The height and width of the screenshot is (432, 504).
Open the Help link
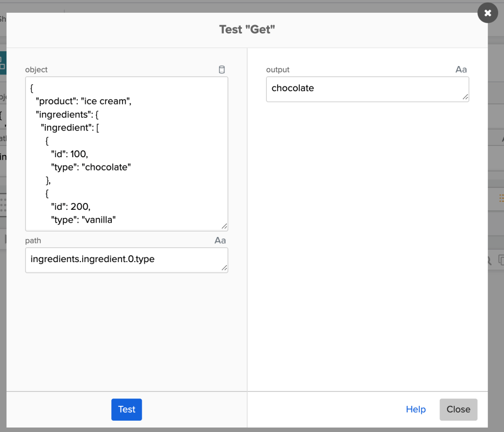pos(415,409)
